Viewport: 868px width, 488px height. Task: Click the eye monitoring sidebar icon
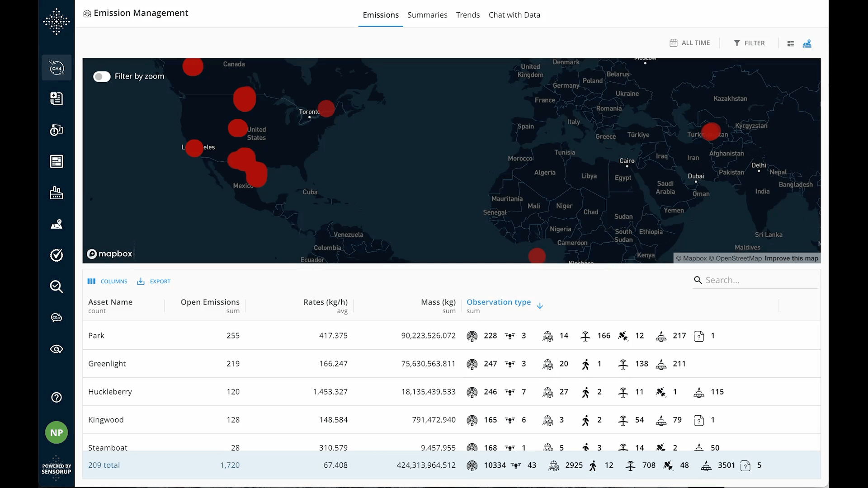[57, 349]
